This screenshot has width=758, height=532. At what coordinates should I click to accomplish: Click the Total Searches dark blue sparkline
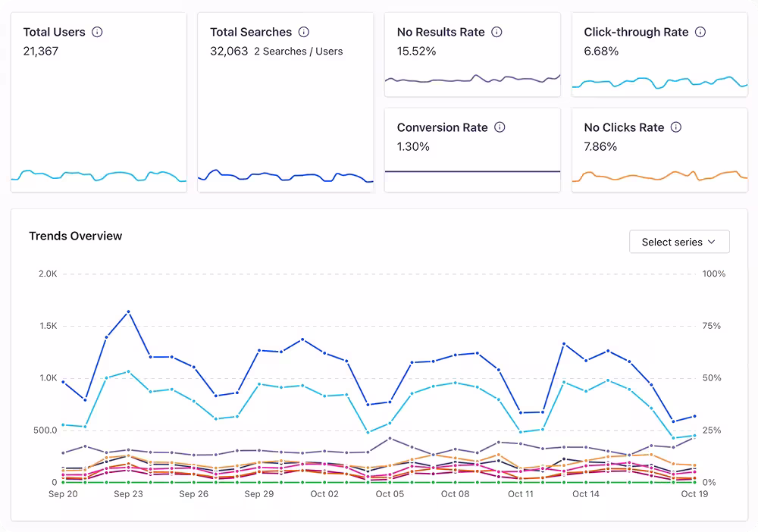pyautogui.click(x=285, y=176)
